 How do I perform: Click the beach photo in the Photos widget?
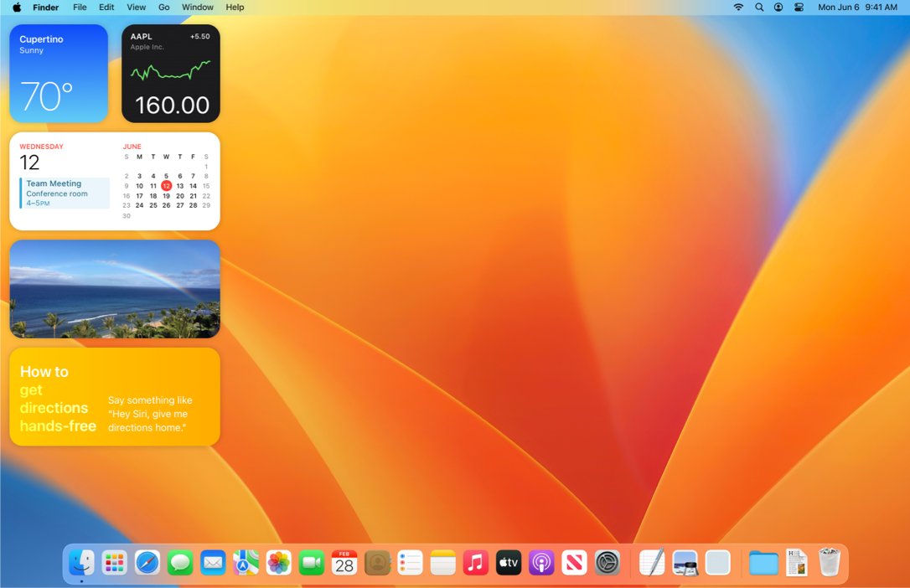pos(114,288)
